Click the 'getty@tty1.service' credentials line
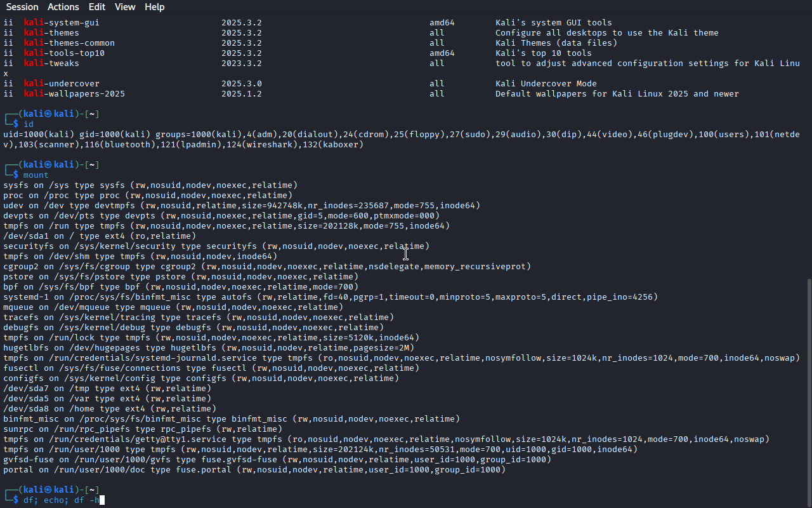The width and height of the screenshot is (812, 508). tap(386, 439)
